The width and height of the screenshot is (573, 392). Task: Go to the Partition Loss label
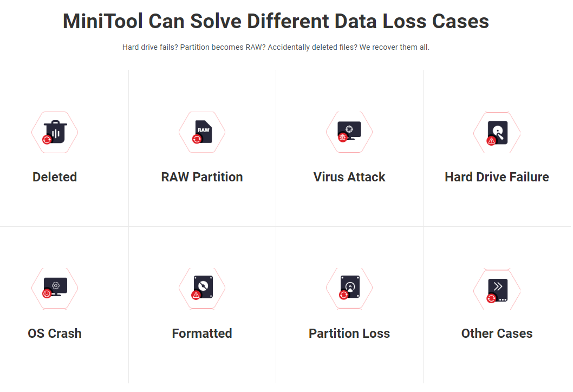(349, 334)
